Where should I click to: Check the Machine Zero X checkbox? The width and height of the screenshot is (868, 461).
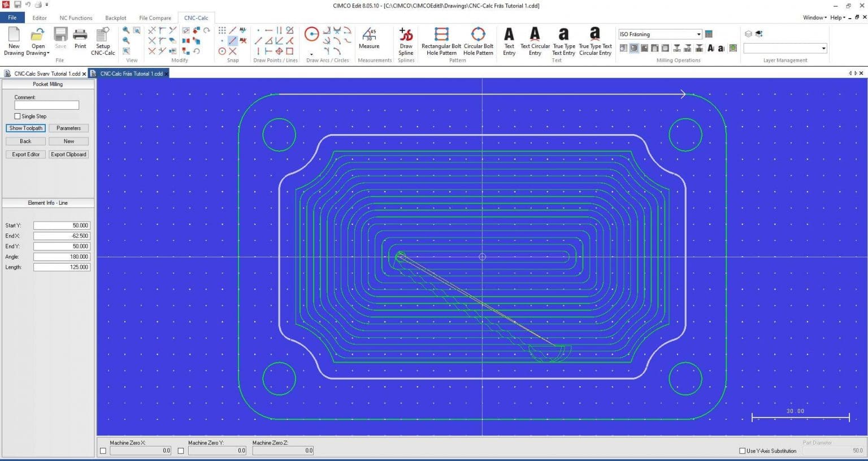[102, 450]
